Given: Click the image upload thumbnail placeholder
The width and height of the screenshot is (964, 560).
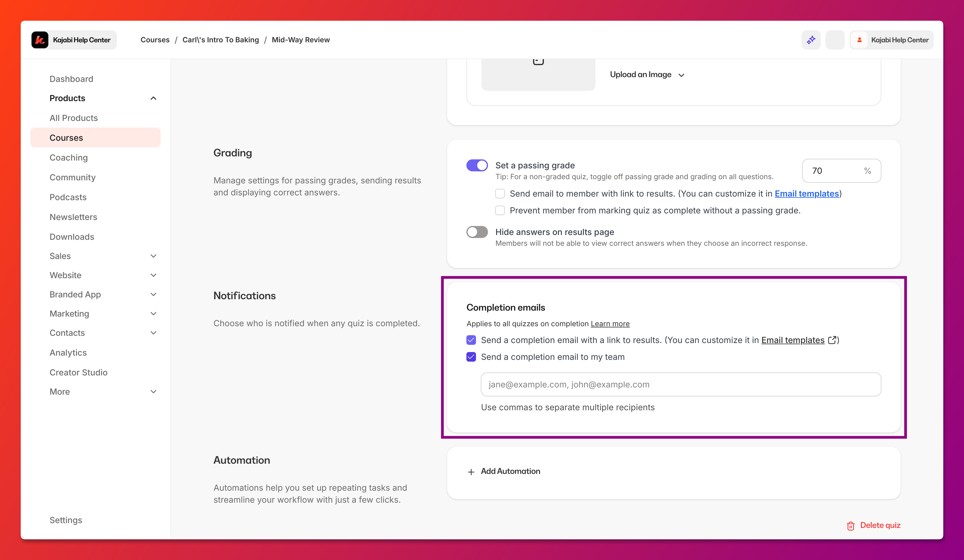Looking at the screenshot, I should click(x=538, y=74).
